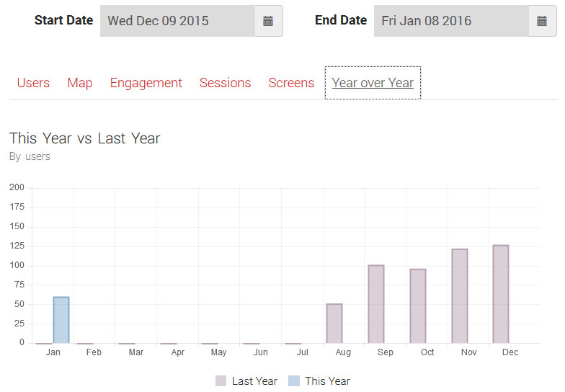Toggle the This Year legend swatch

pos(294,380)
